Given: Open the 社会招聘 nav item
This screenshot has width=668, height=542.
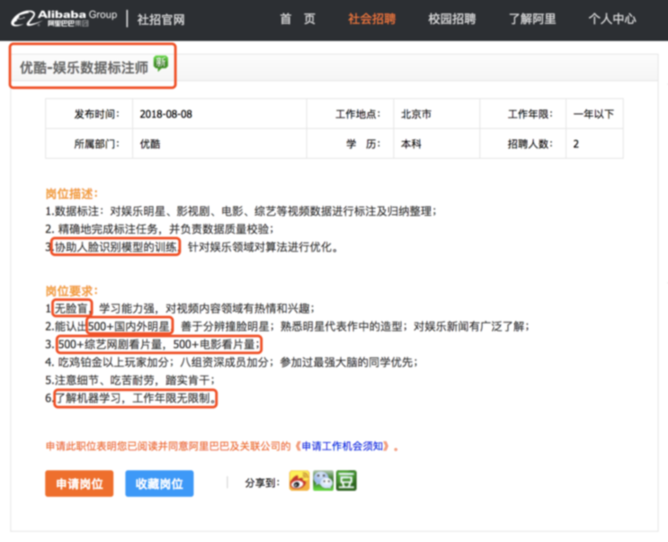Looking at the screenshot, I should point(371,19).
